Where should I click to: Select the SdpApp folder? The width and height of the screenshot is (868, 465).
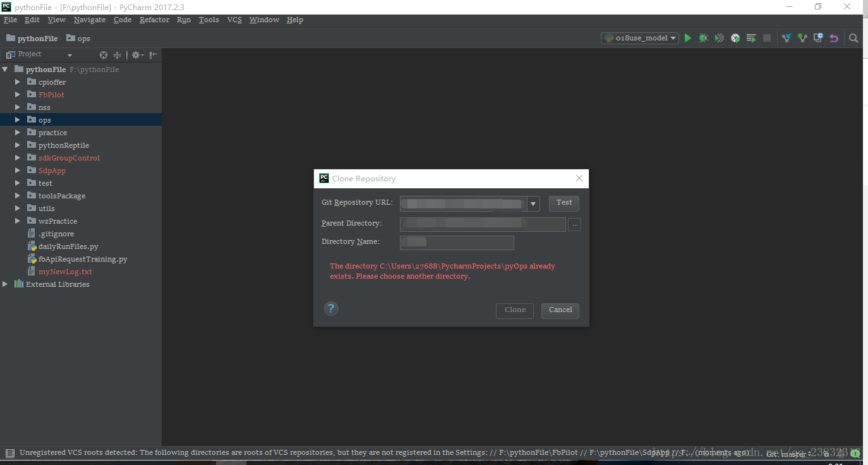[52, 171]
